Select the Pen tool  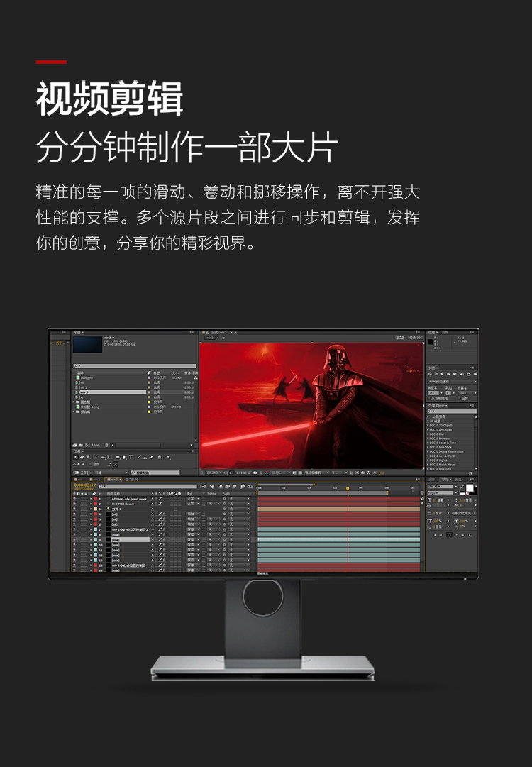coord(124,457)
